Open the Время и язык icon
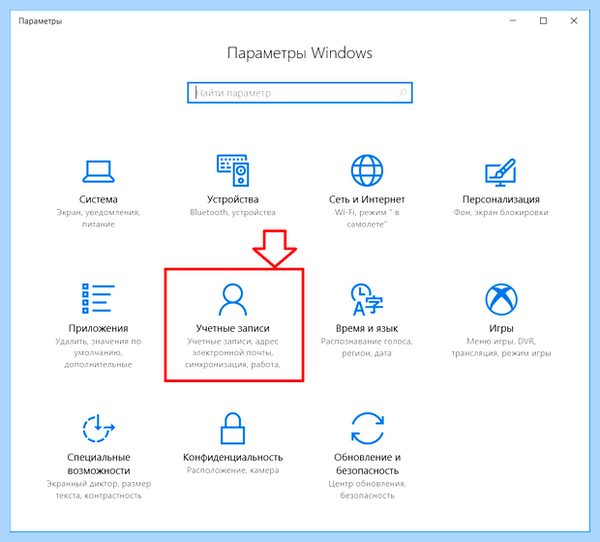 (367, 299)
